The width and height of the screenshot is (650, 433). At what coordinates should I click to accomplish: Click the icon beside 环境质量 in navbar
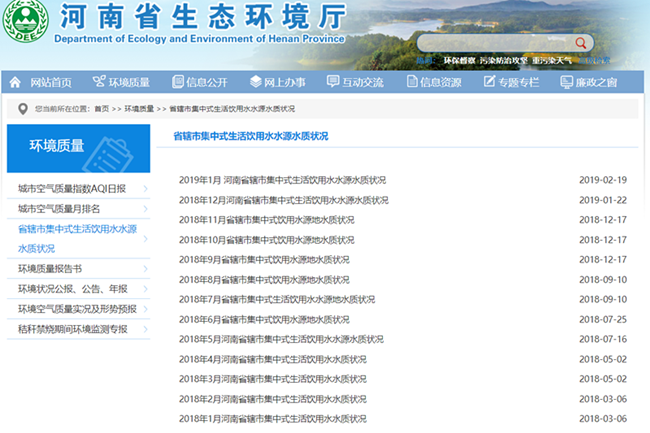point(99,82)
